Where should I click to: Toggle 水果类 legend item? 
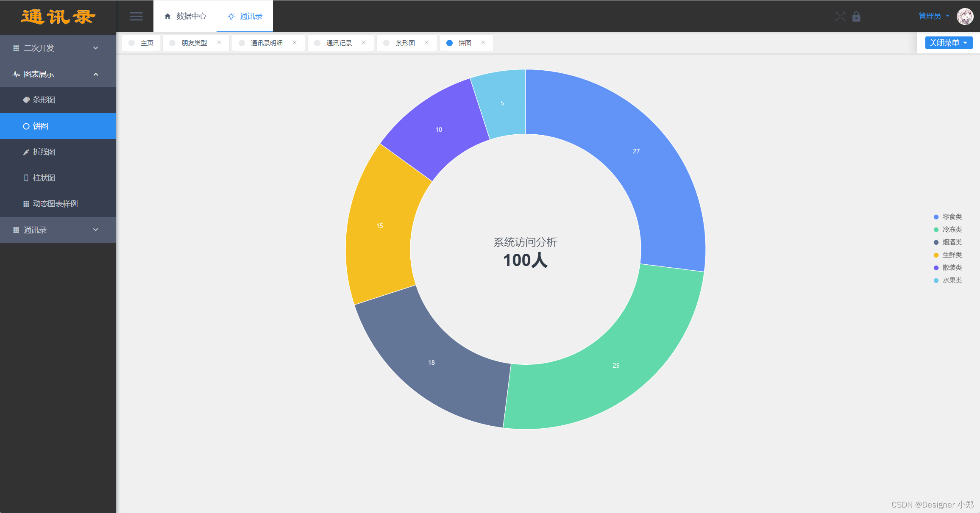pyautogui.click(x=952, y=280)
